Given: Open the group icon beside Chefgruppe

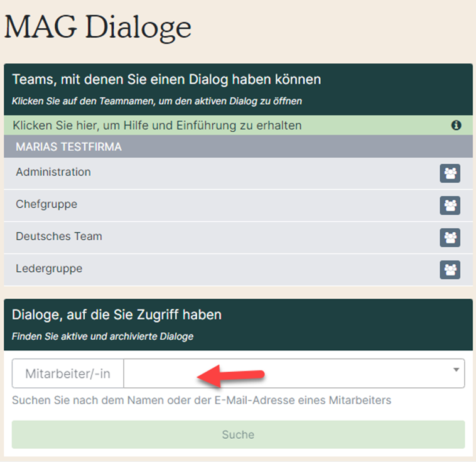Looking at the screenshot, I should click(x=450, y=205).
